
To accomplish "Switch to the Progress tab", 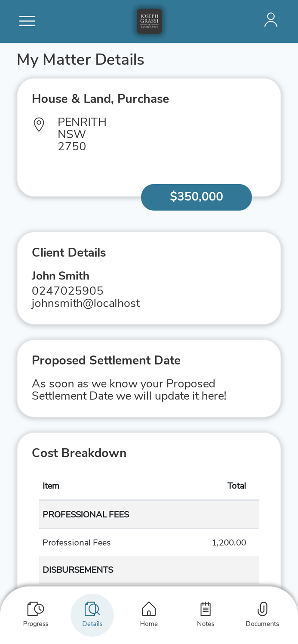I will tap(36, 614).
